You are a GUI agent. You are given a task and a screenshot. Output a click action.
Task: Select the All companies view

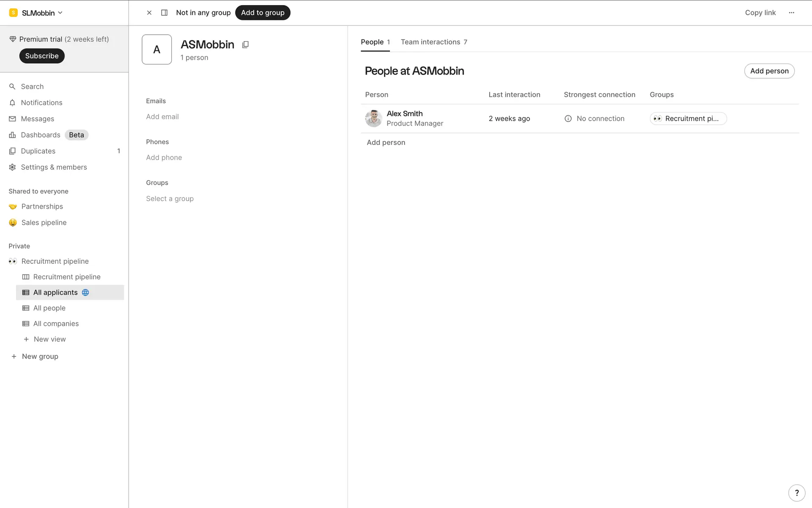(56, 323)
